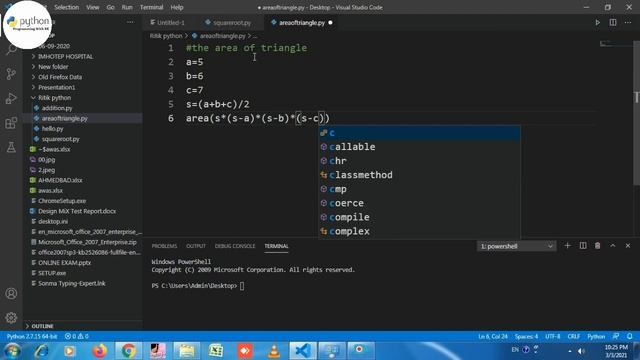Open the View menu

[x=93, y=7]
